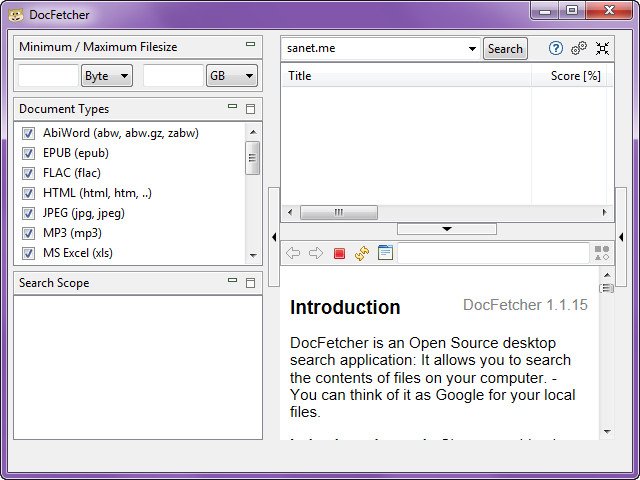Disable JPEG file type

tap(28, 213)
